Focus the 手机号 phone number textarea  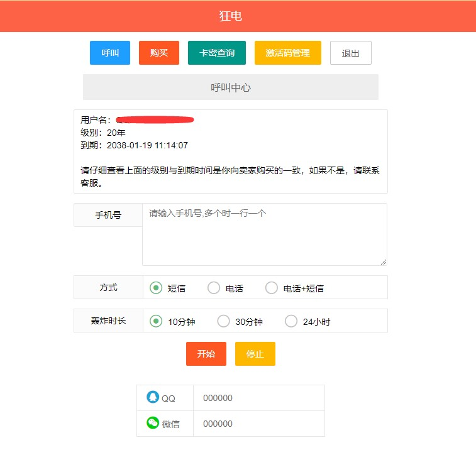point(265,234)
